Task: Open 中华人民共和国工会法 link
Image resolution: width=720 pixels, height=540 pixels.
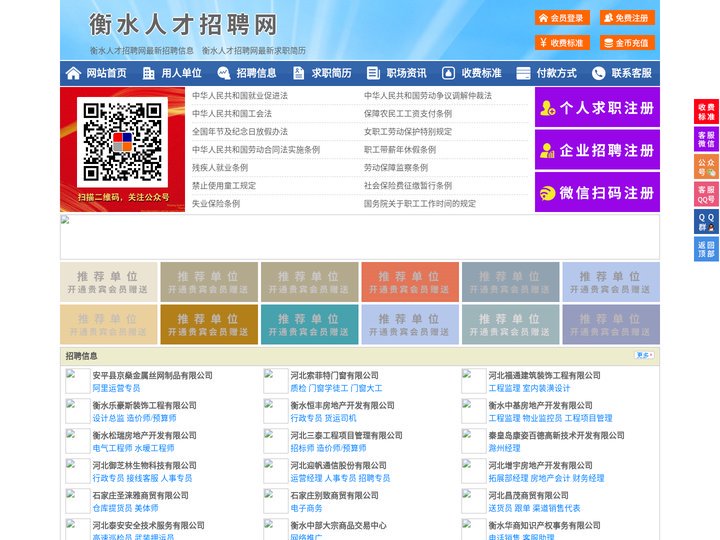Action: click(232, 113)
